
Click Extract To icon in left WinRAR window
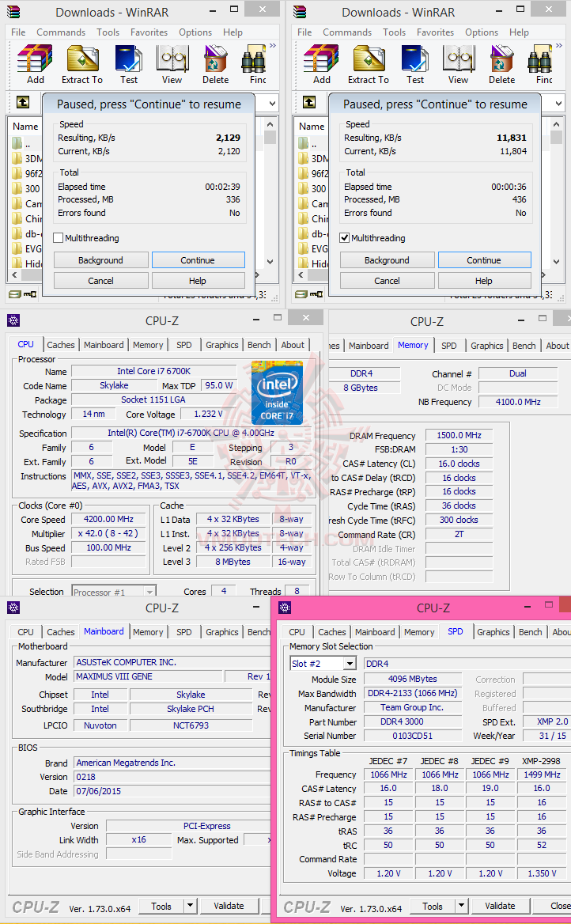pos(82,59)
